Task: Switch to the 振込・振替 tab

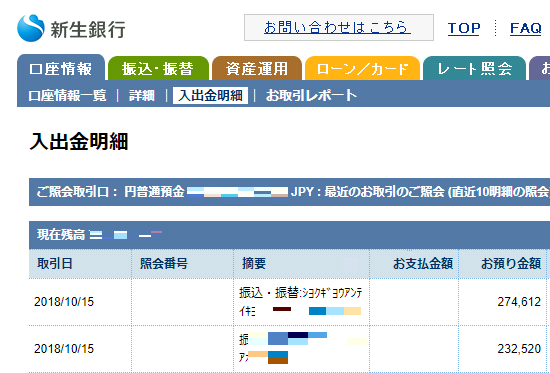Action: click(x=158, y=69)
